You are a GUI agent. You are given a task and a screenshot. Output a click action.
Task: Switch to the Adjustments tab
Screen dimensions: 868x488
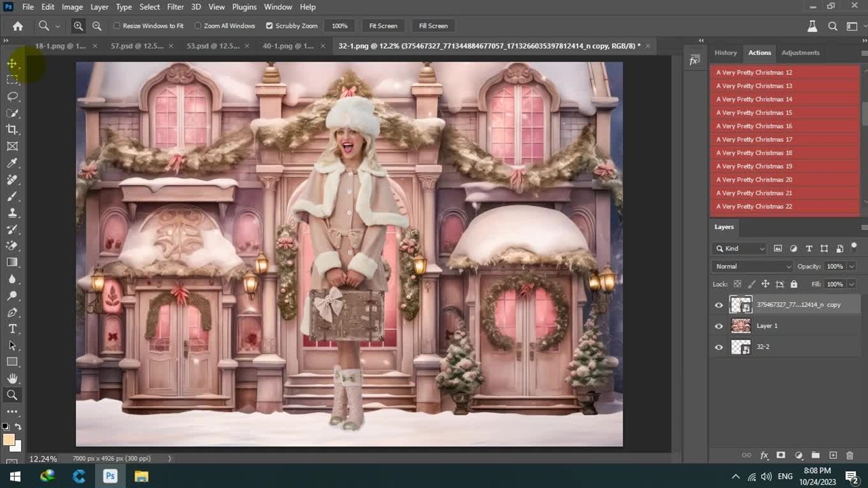[800, 52]
